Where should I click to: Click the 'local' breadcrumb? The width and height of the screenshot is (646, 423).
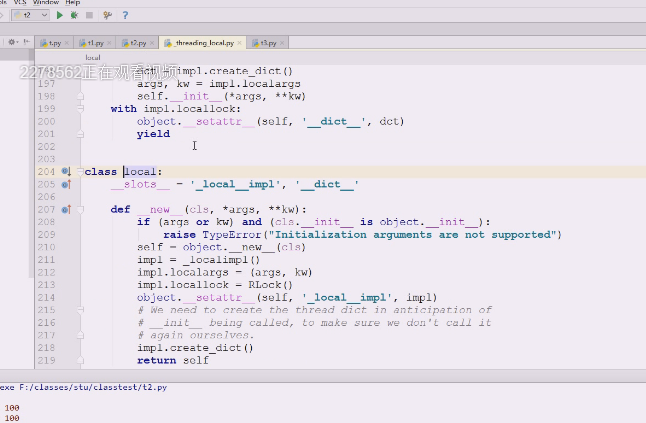tap(93, 58)
